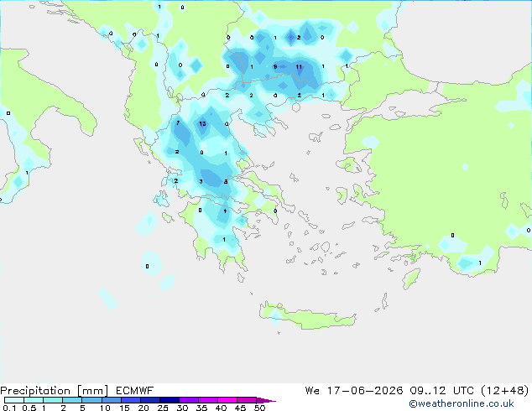Click the date text "17-06-2026"
Screen dimensions: 532x411
(x=365, y=391)
